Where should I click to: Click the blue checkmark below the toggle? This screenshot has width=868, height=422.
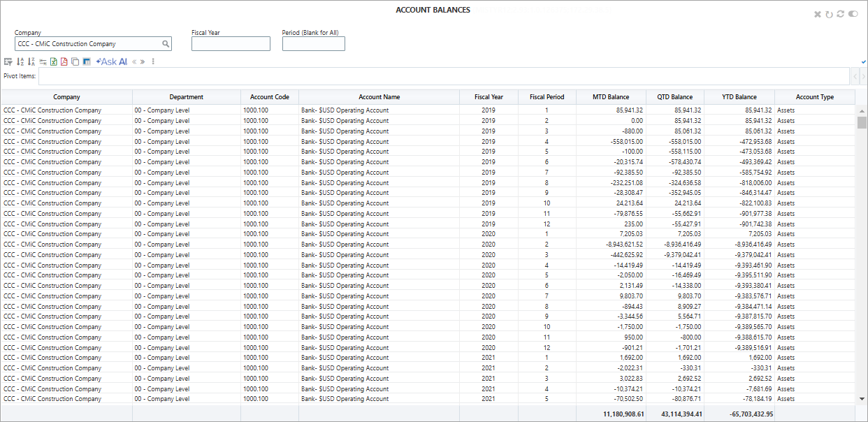pos(864,61)
